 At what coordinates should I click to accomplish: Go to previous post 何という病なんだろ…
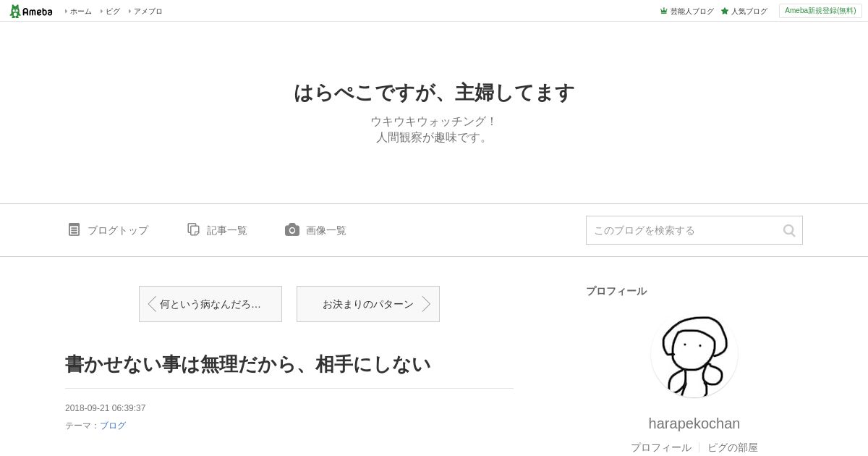click(210, 304)
